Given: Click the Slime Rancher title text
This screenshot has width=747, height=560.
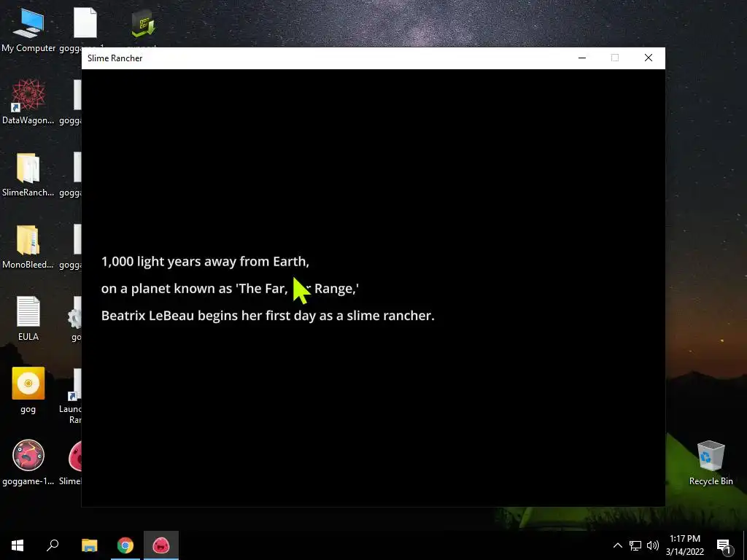Looking at the screenshot, I should (115, 58).
